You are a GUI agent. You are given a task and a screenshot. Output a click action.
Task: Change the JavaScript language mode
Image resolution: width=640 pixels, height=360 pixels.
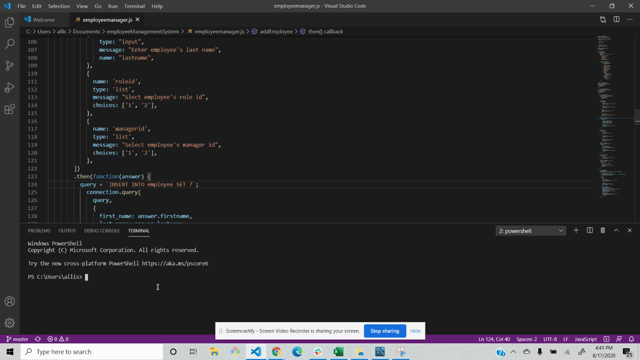586,339
